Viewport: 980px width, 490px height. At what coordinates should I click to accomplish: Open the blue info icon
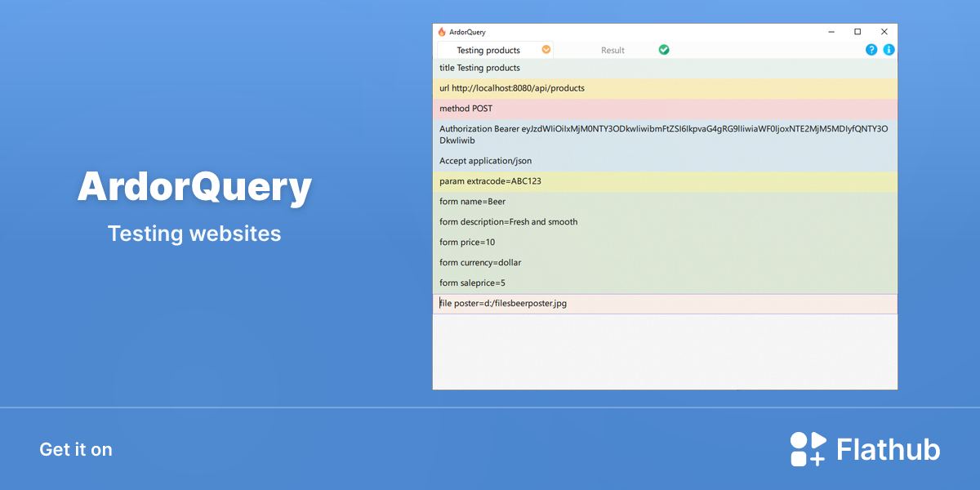pos(889,50)
